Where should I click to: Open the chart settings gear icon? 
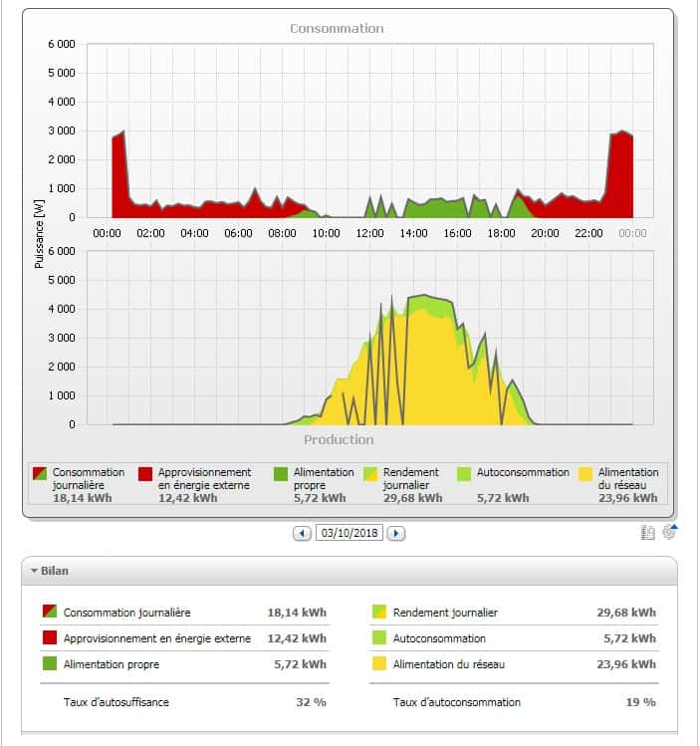click(x=669, y=532)
